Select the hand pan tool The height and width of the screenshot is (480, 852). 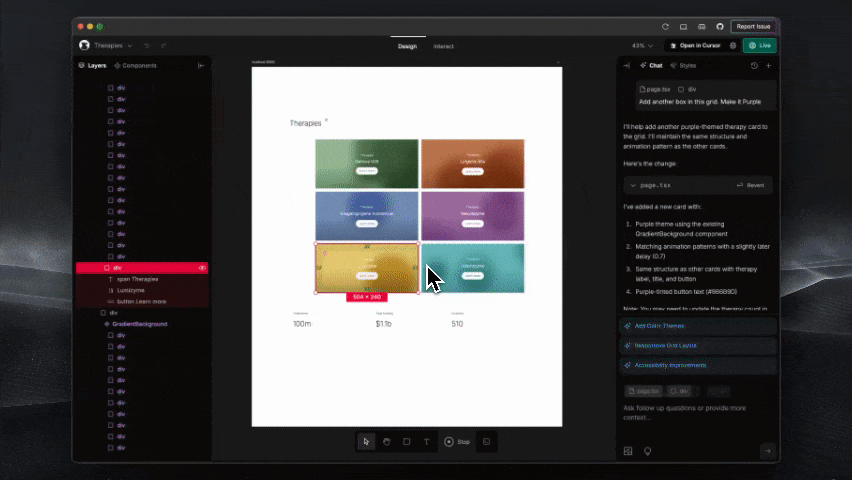click(386, 441)
